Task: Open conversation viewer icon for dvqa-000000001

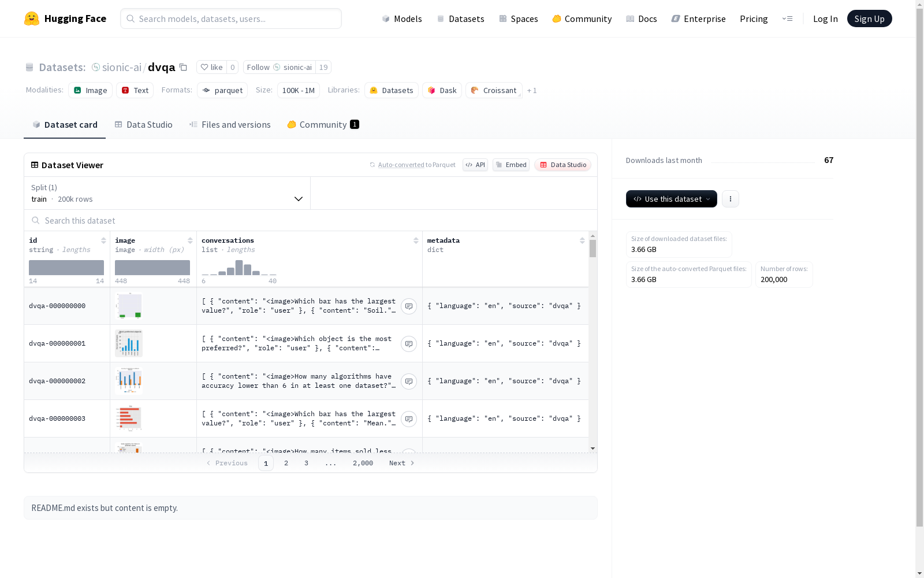Action: [409, 344]
